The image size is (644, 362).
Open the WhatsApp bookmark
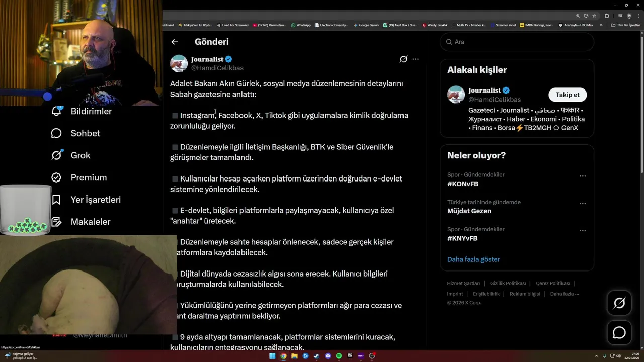301,25
